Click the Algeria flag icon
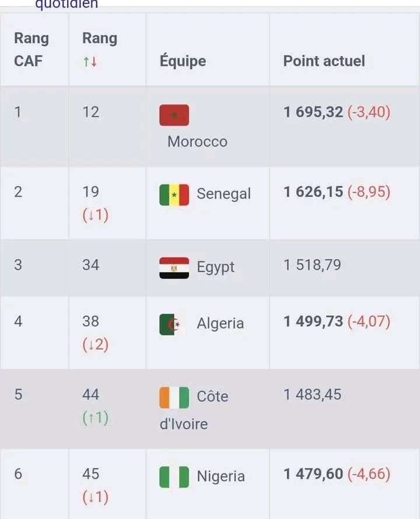This screenshot has width=420, height=519. coord(173,325)
